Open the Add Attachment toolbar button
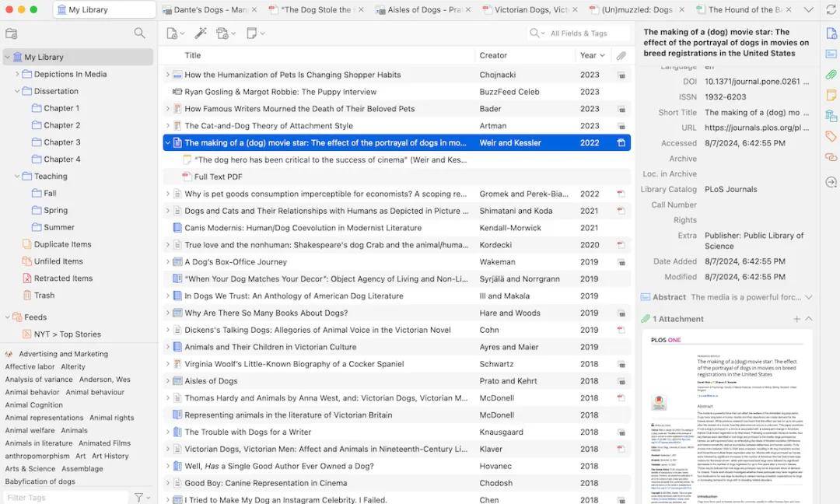The width and height of the screenshot is (840, 504). pos(225,33)
